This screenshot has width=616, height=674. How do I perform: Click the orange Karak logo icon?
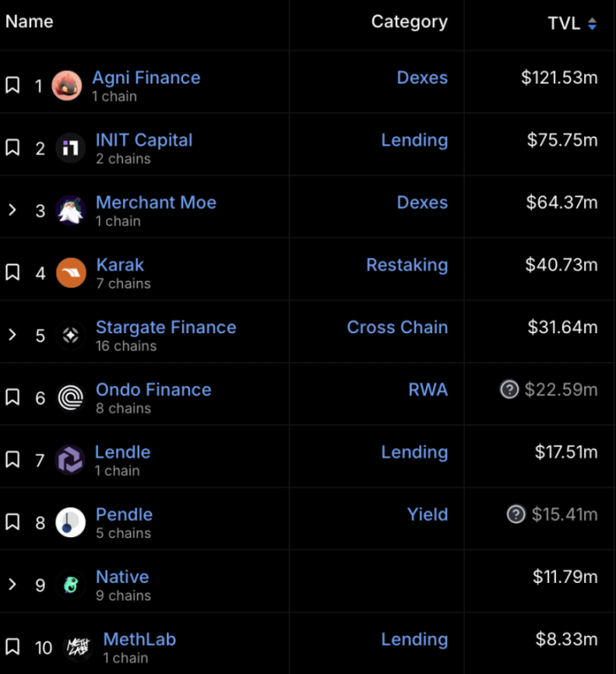71,272
